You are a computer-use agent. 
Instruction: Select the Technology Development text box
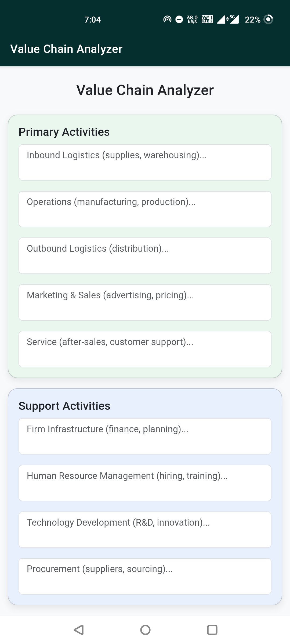[145, 530]
